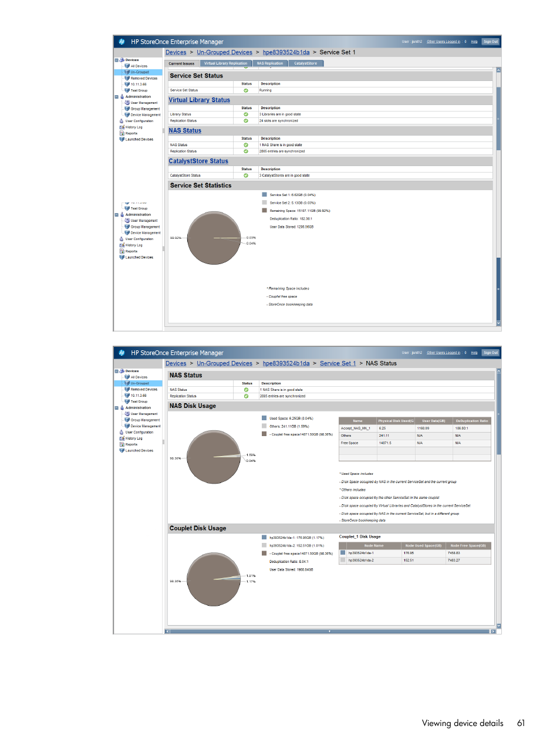This screenshot has width=560, height=746.
Task: Click the Devices breadcrumb on the Service Set 1 page
Action: (x=176, y=52)
